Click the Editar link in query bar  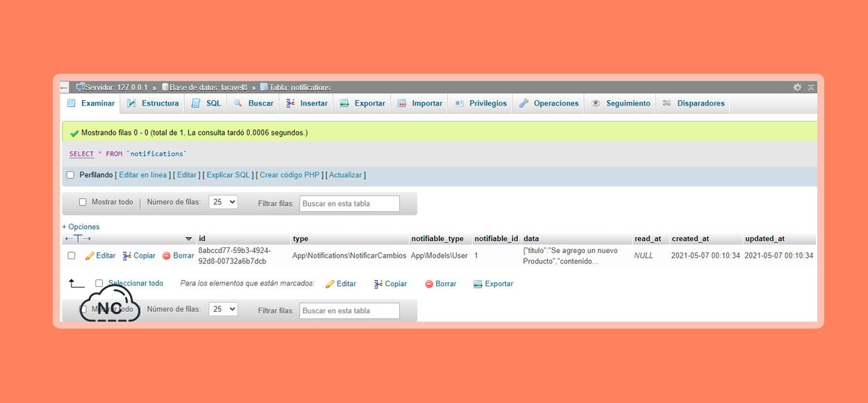point(187,175)
